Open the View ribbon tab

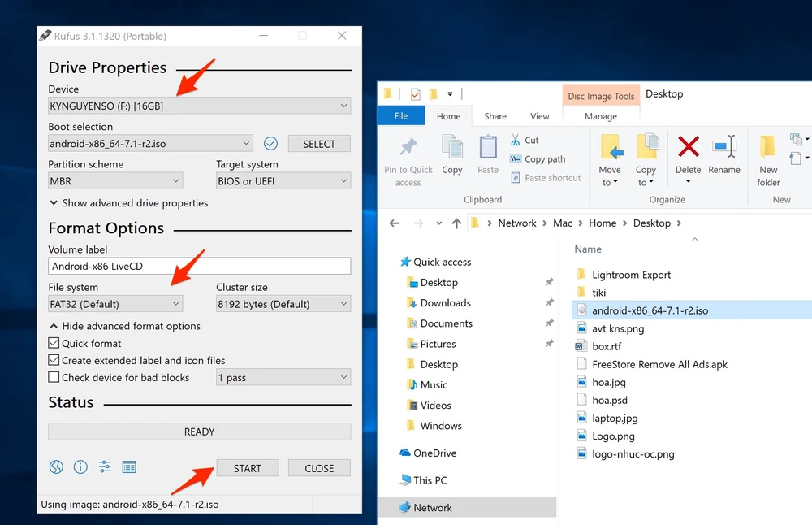click(x=539, y=116)
